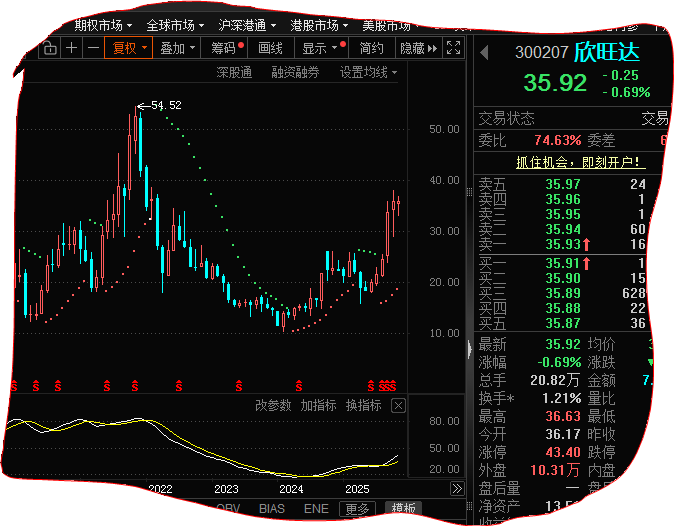Zoom out chart with minus icon
This screenshot has height=526, width=674.
click(x=93, y=48)
